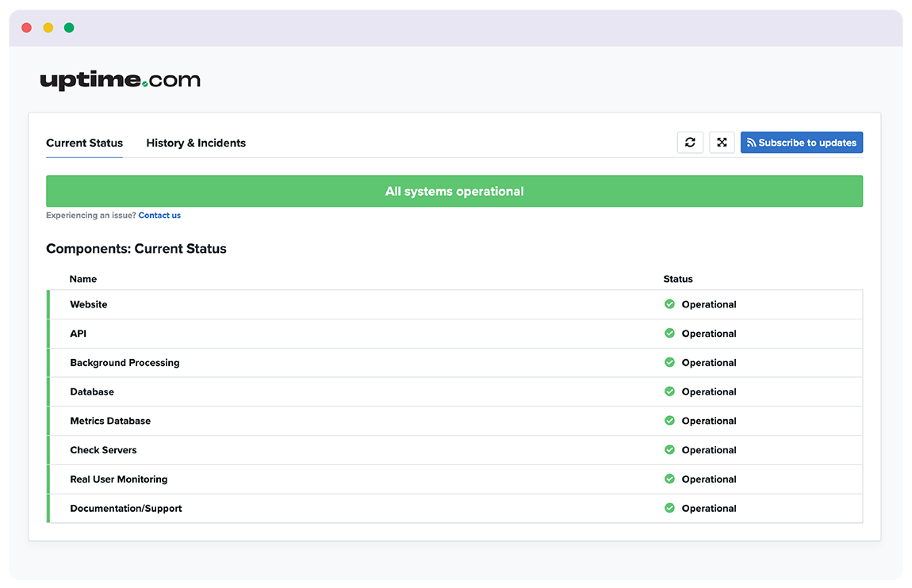Click check icon for Background Processing

click(x=669, y=362)
